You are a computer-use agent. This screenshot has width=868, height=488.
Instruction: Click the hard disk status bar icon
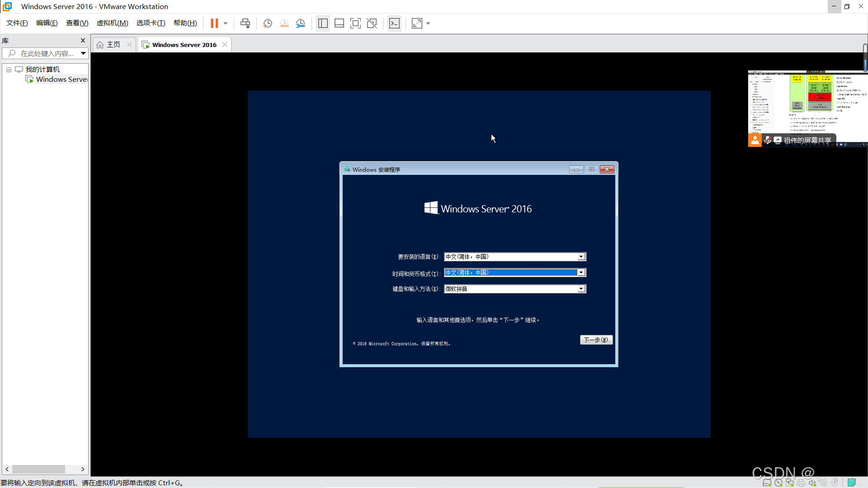[767, 483]
